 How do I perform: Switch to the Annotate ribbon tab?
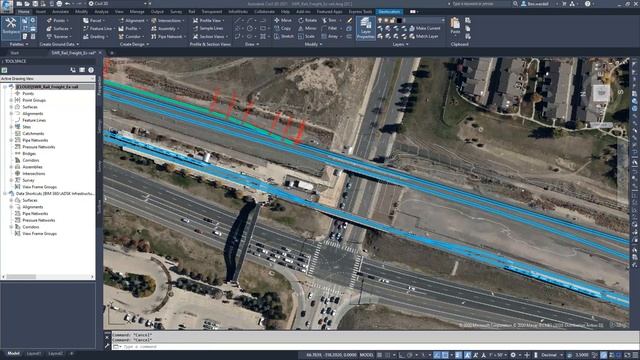(x=60, y=12)
